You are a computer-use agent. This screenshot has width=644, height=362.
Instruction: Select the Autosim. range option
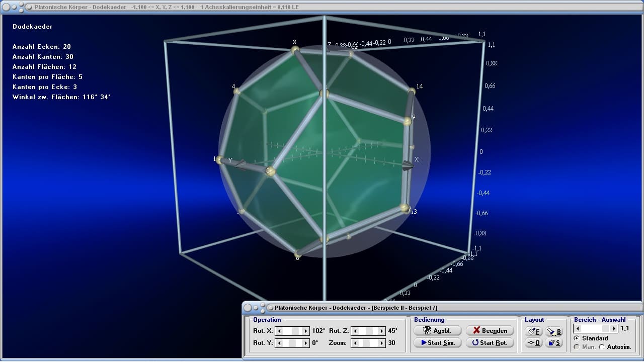[615, 347]
